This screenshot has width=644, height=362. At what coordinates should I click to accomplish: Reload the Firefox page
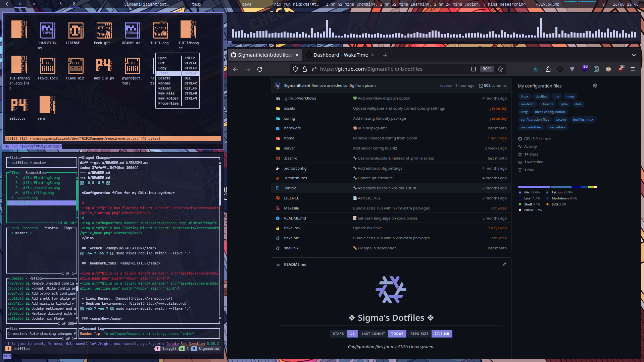pos(260,69)
